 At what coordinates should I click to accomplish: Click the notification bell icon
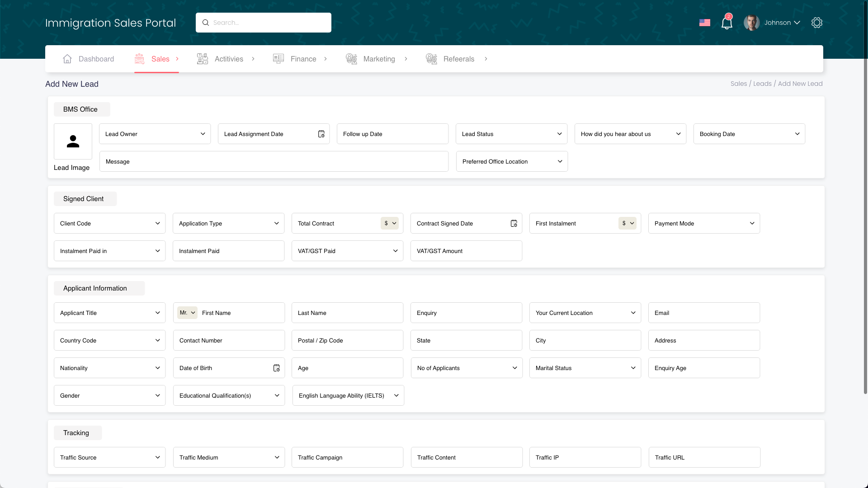coord(726,23)
